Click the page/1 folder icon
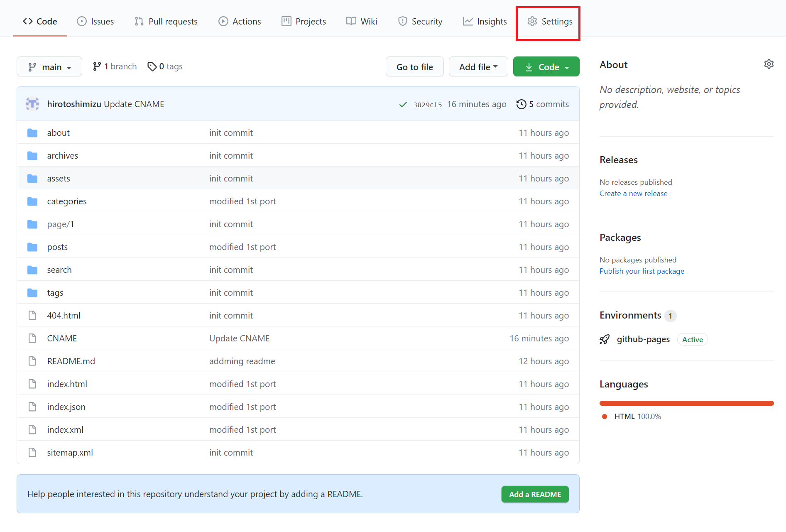The image size is (786, 532). pyautogui.click(x=32, y=224)
